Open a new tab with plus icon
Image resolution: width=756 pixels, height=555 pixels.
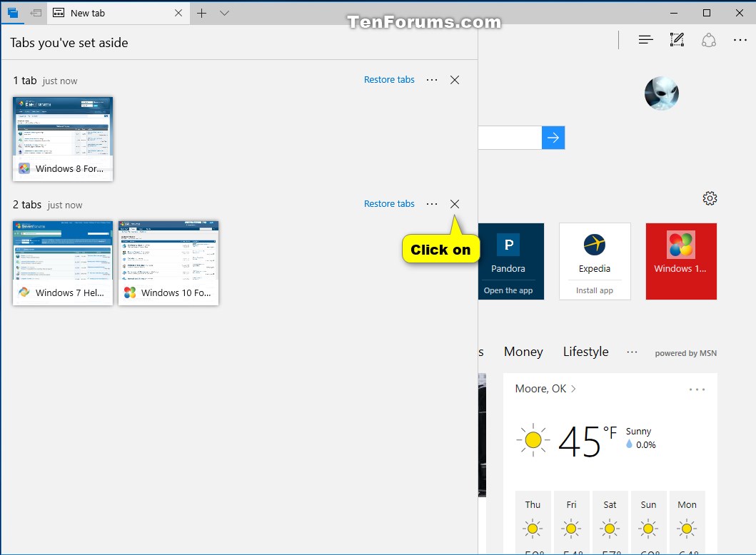(x=201, y=13)
